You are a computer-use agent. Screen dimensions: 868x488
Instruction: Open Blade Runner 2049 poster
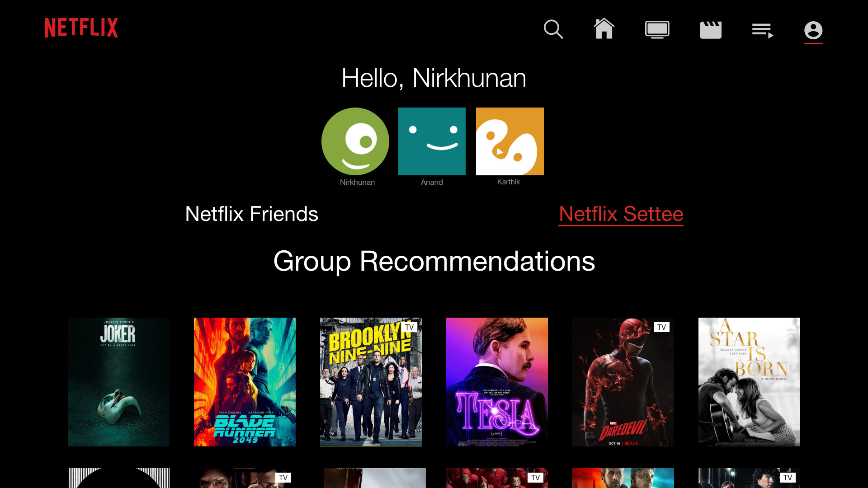pyautogui.click(x=245, y=382)
